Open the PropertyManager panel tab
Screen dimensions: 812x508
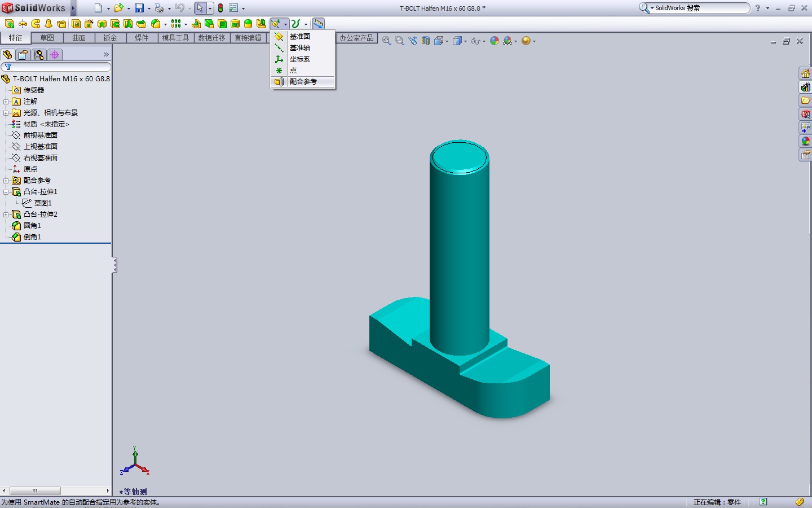(23, 55)
